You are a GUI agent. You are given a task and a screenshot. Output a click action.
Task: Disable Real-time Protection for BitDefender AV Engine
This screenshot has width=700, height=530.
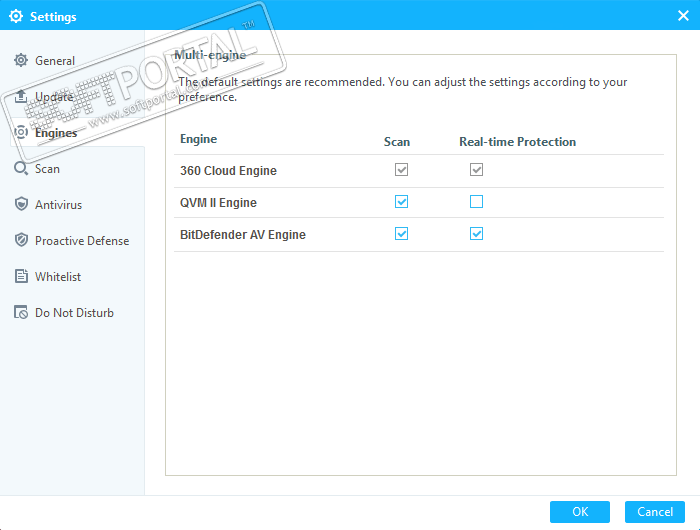476,234
